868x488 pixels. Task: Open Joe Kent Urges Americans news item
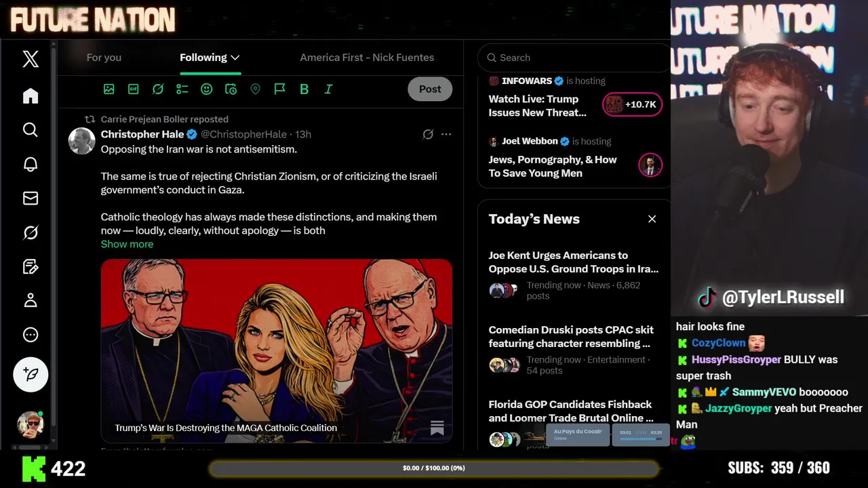click(x=574, y=262)
